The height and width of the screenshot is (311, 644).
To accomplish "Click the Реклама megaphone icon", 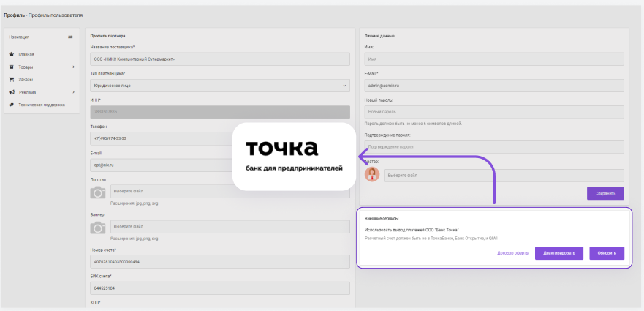I will [12, 92].
